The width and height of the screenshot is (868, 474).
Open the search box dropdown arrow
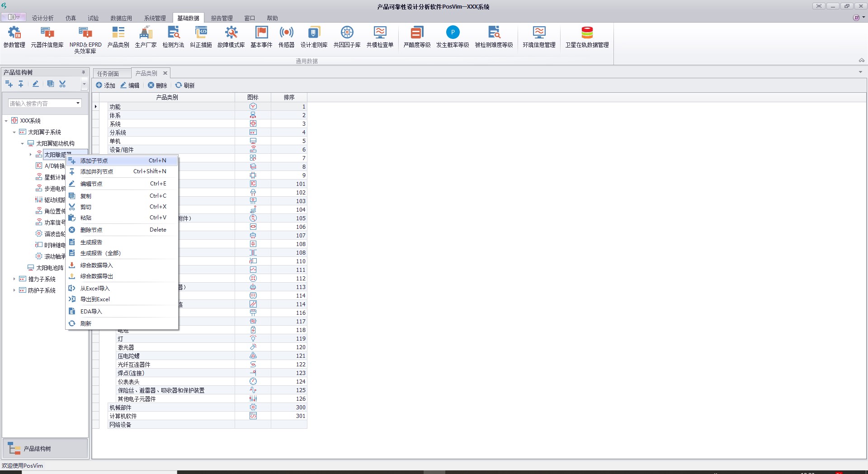click(x=78, y=103)
